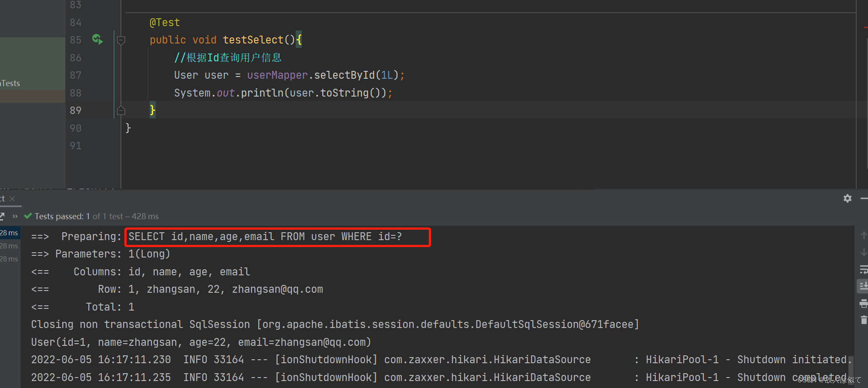The width and height of the screenshot is (868, 388).
Task: Click userMapper in line 87
Action: tap(277, 75)
